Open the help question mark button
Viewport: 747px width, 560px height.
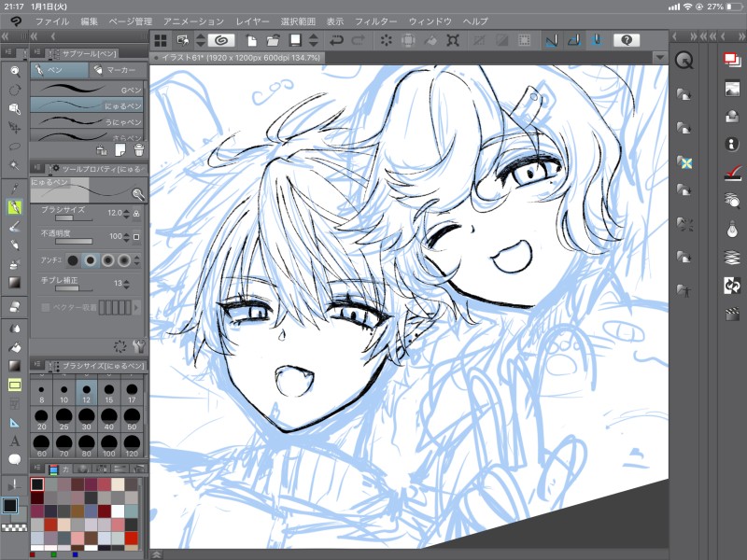click(x=627, y=40)
